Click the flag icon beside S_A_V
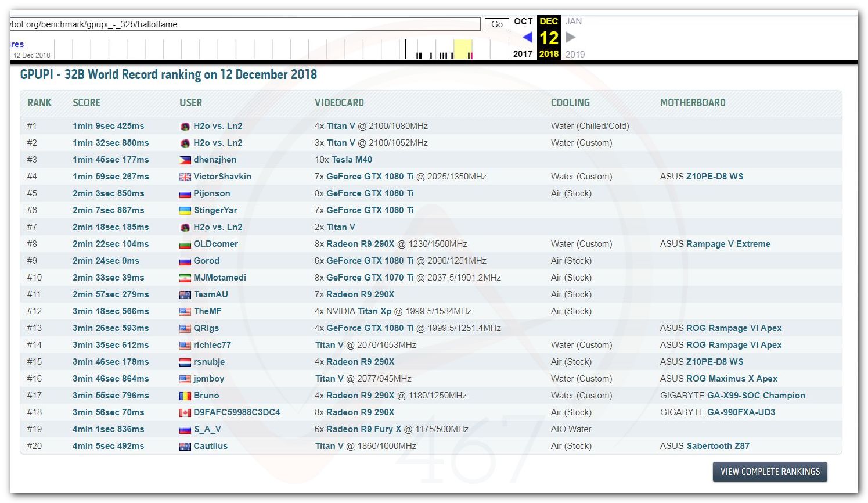The width and height of the screenshot is (868, 503). tap(185, 429)
